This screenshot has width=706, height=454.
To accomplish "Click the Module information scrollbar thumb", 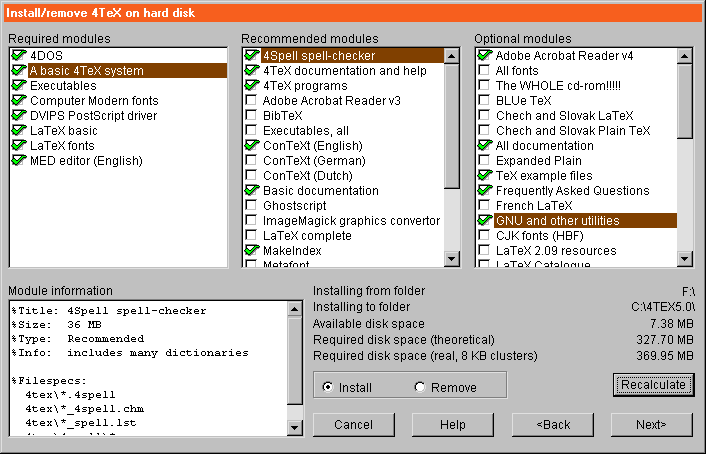I will [x=294, y=361].
